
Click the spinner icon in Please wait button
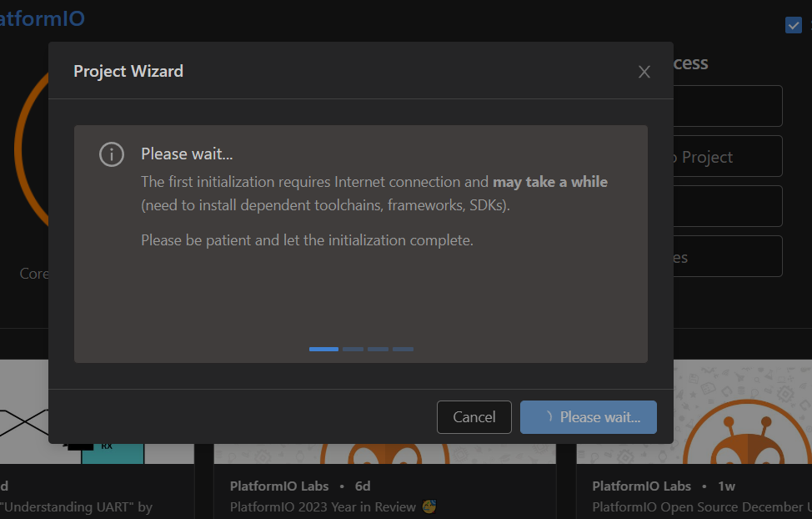click(x=549, y=416)
